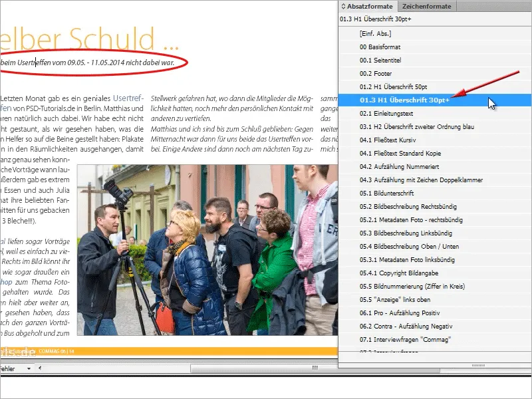Apply 06.2 Contra - Aufzählung Negativ
Image resolution: width=532 pixels, height=399 pixels.
point(435,326)
